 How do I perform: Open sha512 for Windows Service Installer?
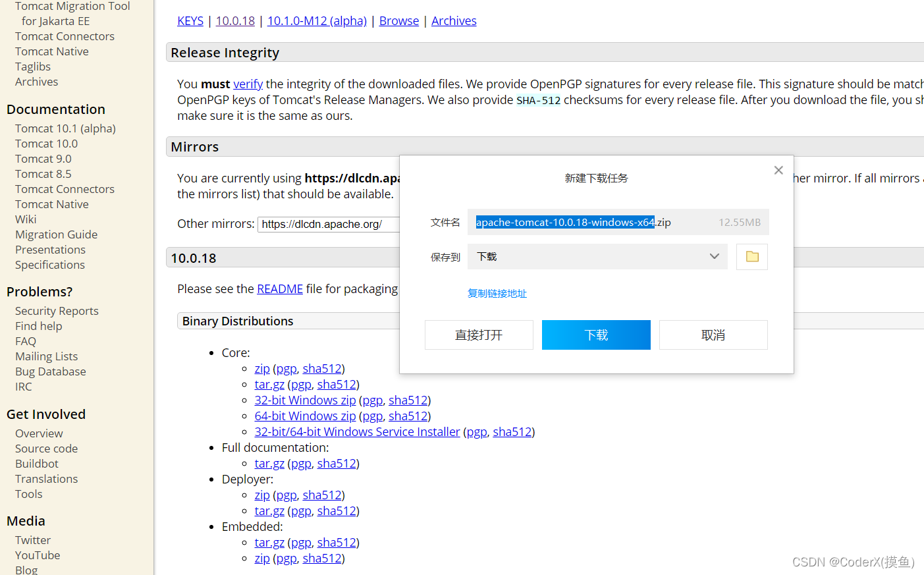512,431
